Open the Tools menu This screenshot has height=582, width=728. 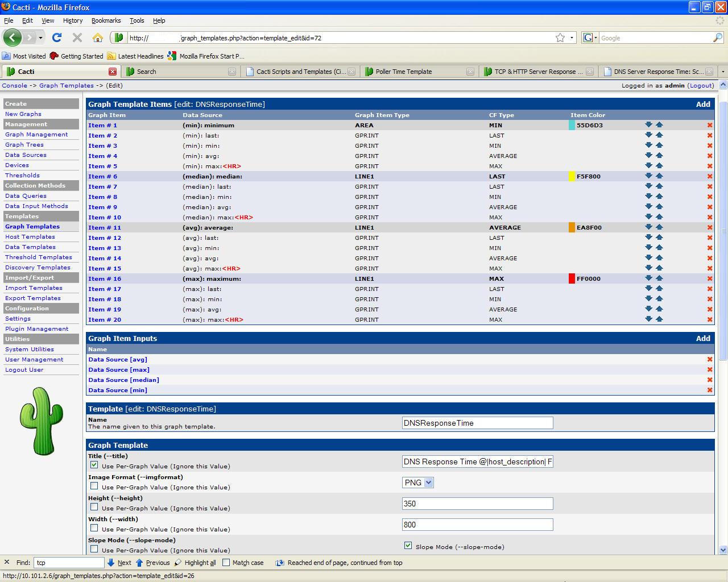[137, 20]
